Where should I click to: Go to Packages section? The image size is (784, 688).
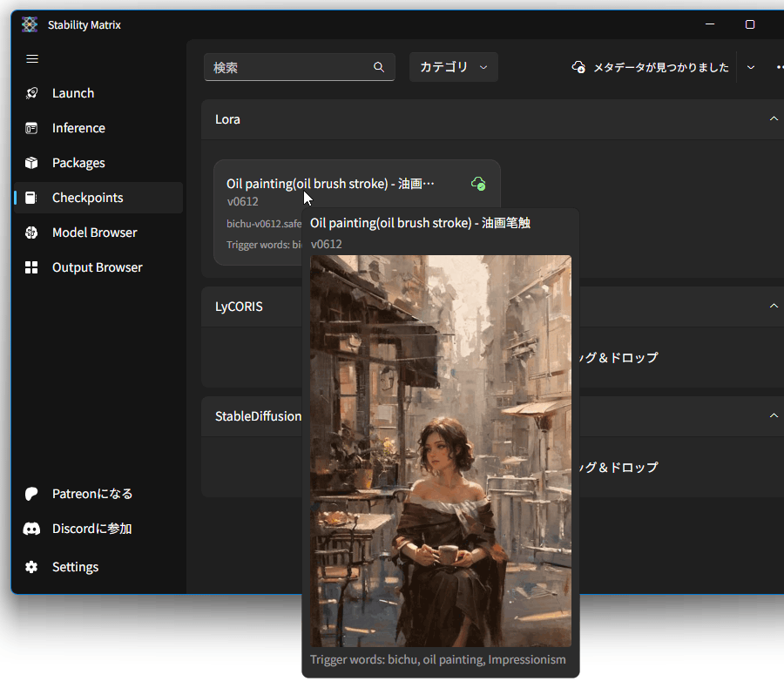98,163
